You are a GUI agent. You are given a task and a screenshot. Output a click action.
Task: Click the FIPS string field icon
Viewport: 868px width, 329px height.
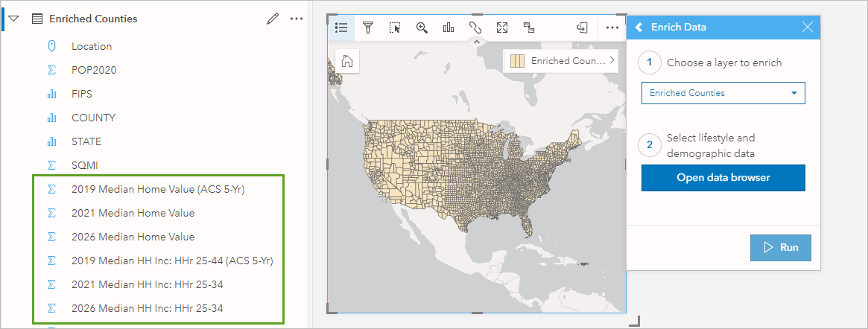51,94
